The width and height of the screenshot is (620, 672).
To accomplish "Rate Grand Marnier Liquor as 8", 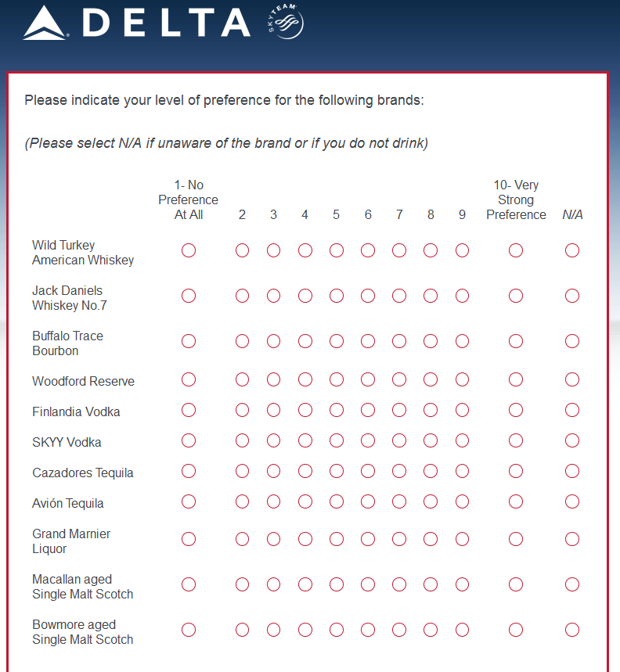I will 431,539.
